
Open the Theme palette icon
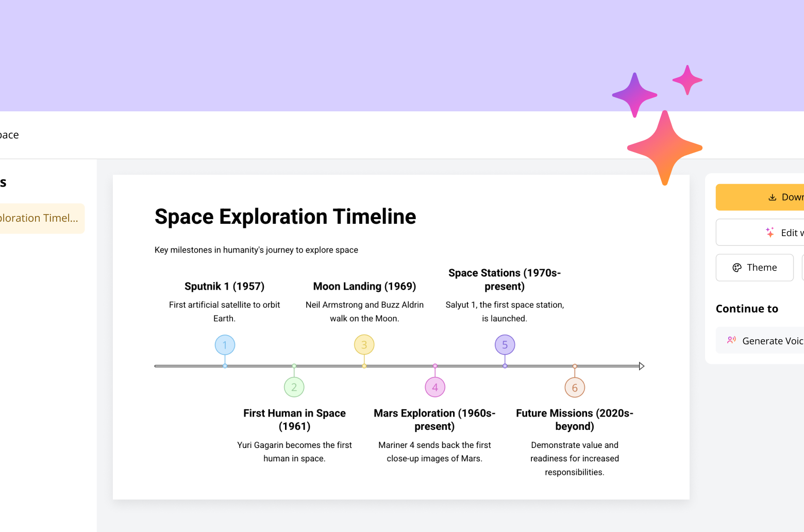[737, 268]
